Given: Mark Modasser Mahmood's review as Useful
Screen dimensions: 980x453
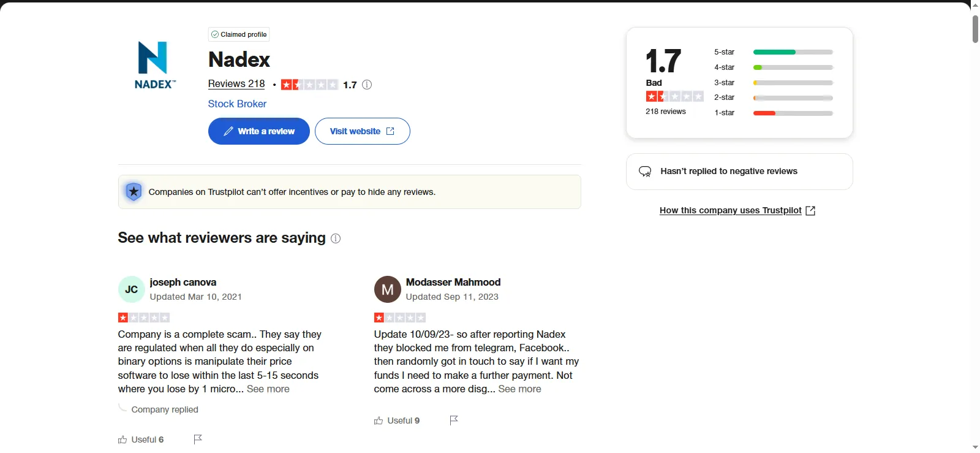Looking at the screenshot, I should pyautogui.click(x=397, y=421).
